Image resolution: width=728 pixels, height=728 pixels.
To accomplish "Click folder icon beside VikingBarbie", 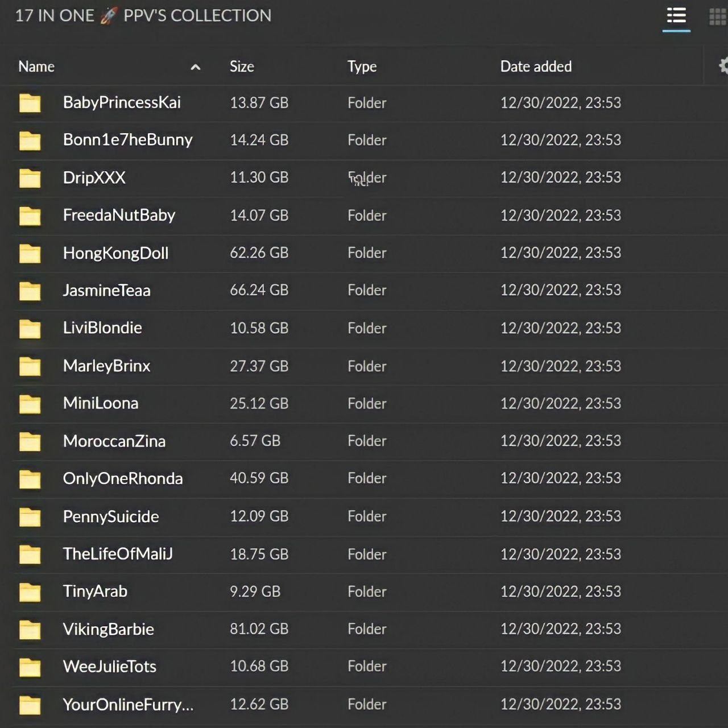I will click(x=30, y=630).
